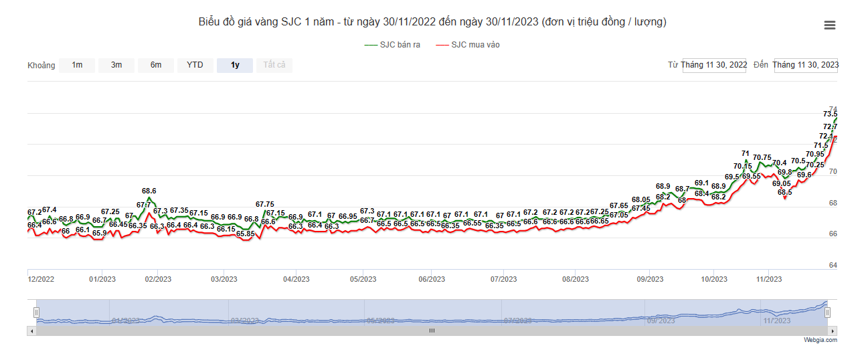Click the 70 y-axis label

pos(833,171)
